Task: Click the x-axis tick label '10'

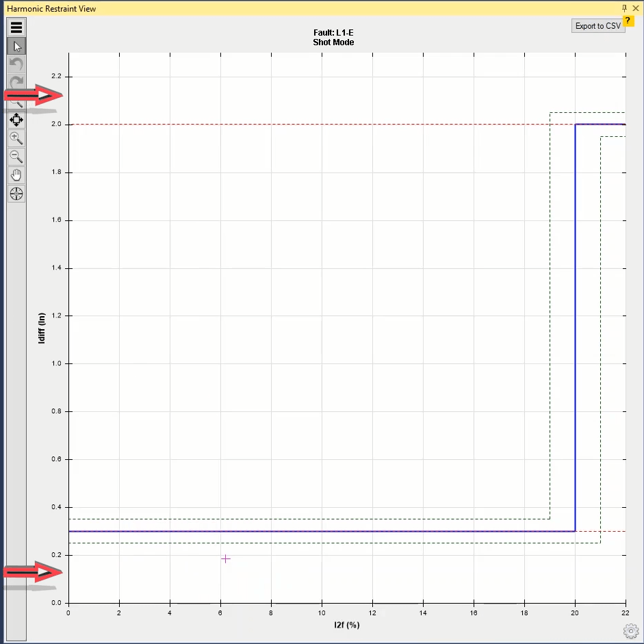Action: coord(322,613)
